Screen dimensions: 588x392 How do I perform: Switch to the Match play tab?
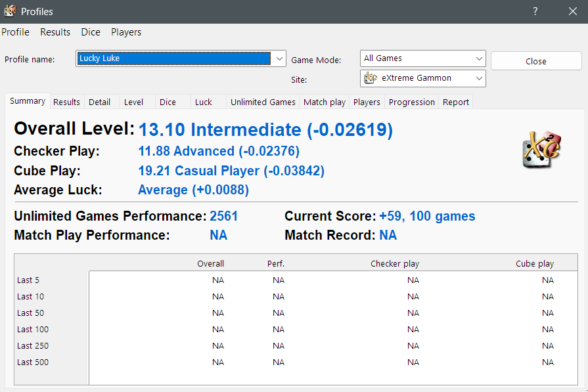pos(325,102)
